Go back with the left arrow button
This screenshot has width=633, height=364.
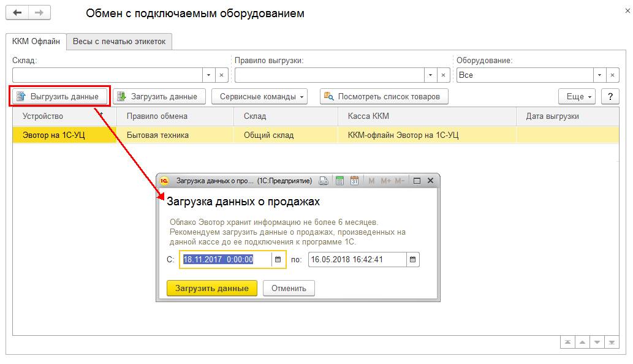click(x=17, y=13)
